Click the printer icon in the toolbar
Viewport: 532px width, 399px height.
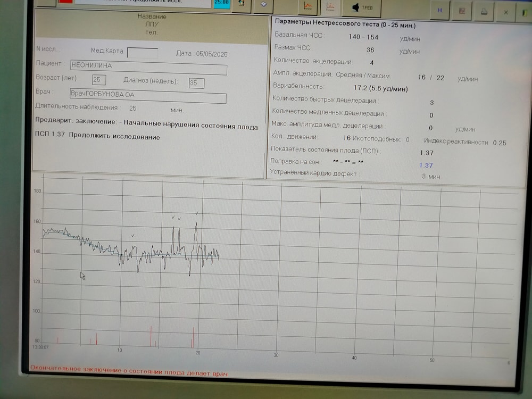click(x=484, y=11)
